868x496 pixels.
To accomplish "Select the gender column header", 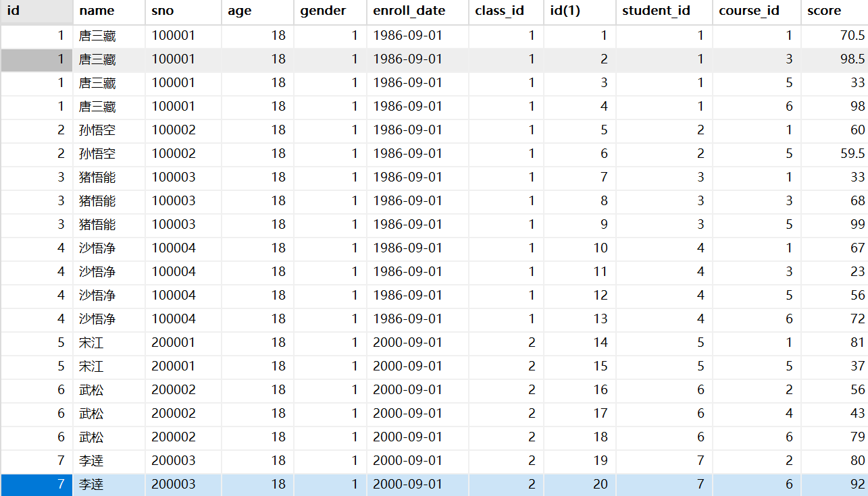I will [330, 11].
